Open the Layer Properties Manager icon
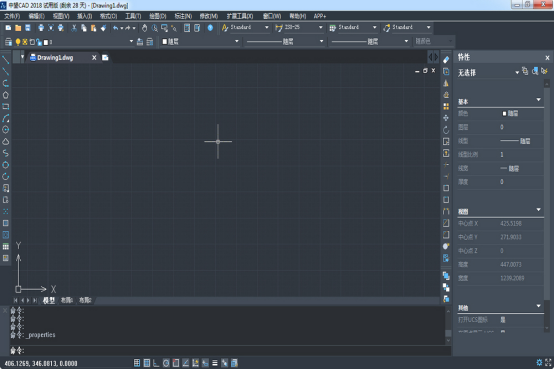 8,42
